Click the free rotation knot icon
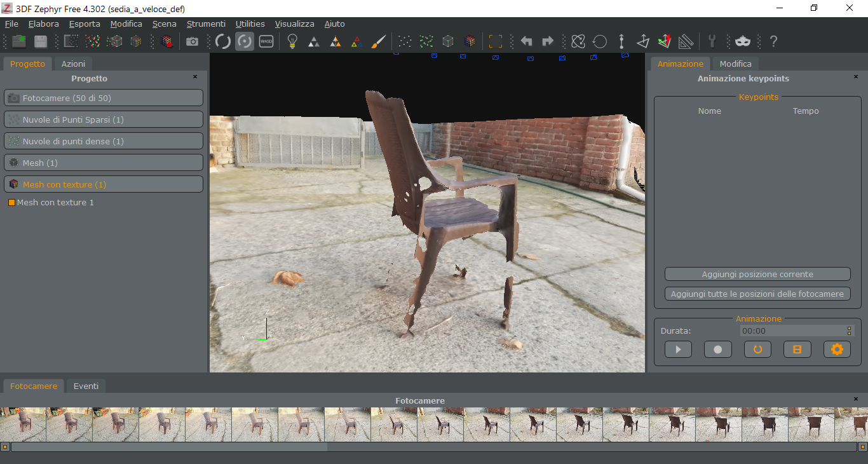868x464 pixels. pos(578,41)
